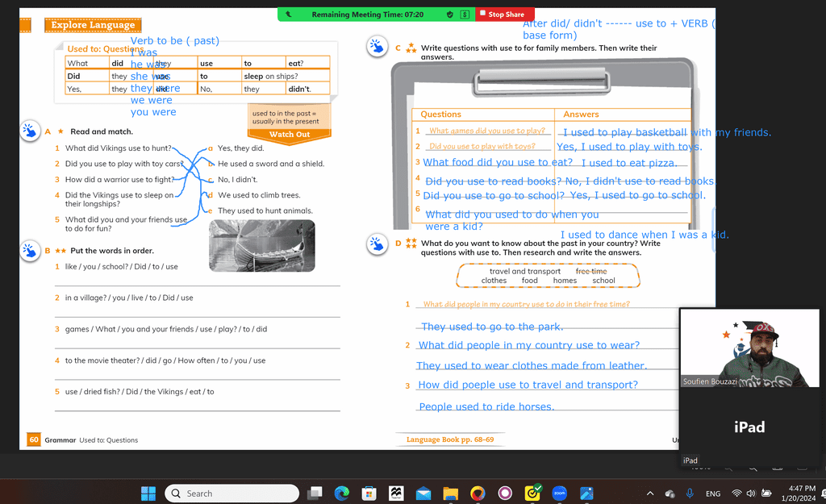Image resolution: width=826 pixels, height=504 pixels.
Task: Click 'in a village? / you / live' item
Action: (129, 298)
